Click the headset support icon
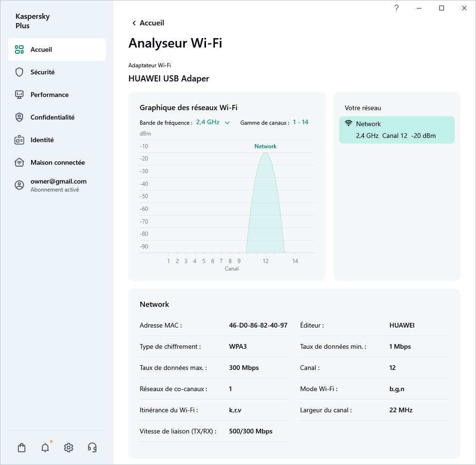The width and height of the screenshot is (476, 465). tap(92, 448)
